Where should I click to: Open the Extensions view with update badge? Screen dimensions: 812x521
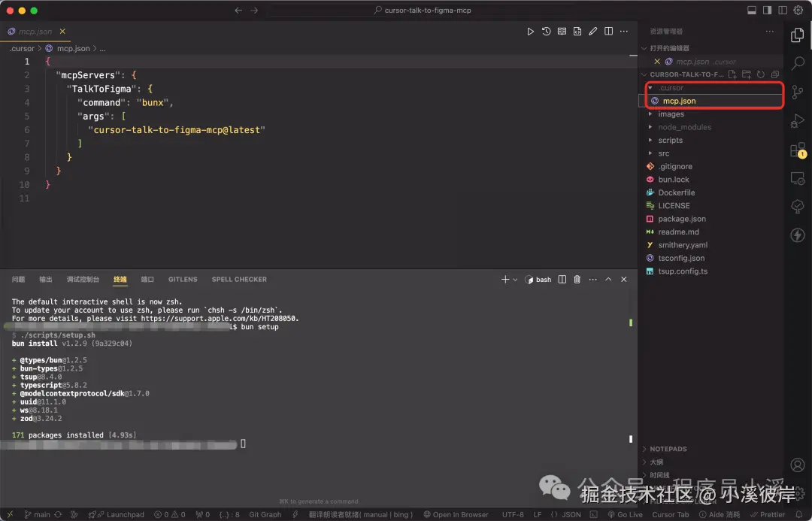click(798, 150)
